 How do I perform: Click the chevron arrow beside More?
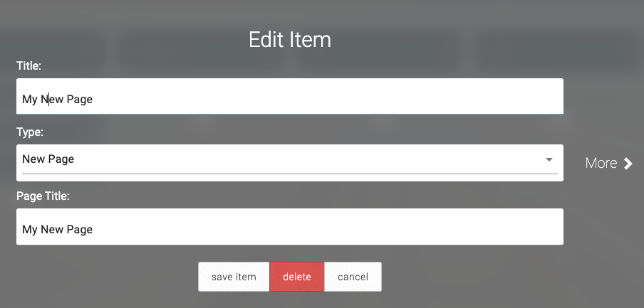[628, 164]
